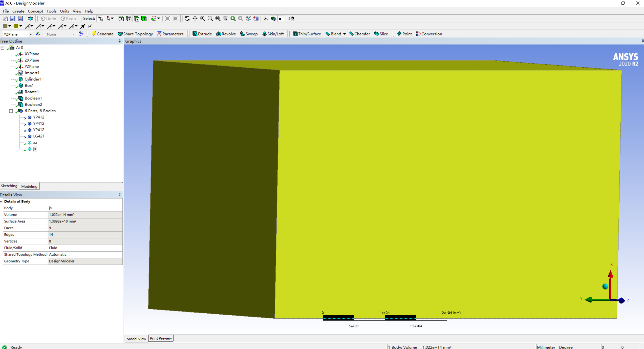Open the YZPlane plane dropdown
This screenshot has width=644, height=349.
tap(31, 34)
